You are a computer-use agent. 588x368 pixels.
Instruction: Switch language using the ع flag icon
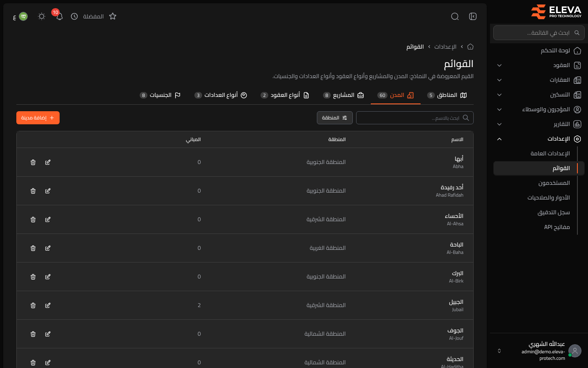(20, 16)
